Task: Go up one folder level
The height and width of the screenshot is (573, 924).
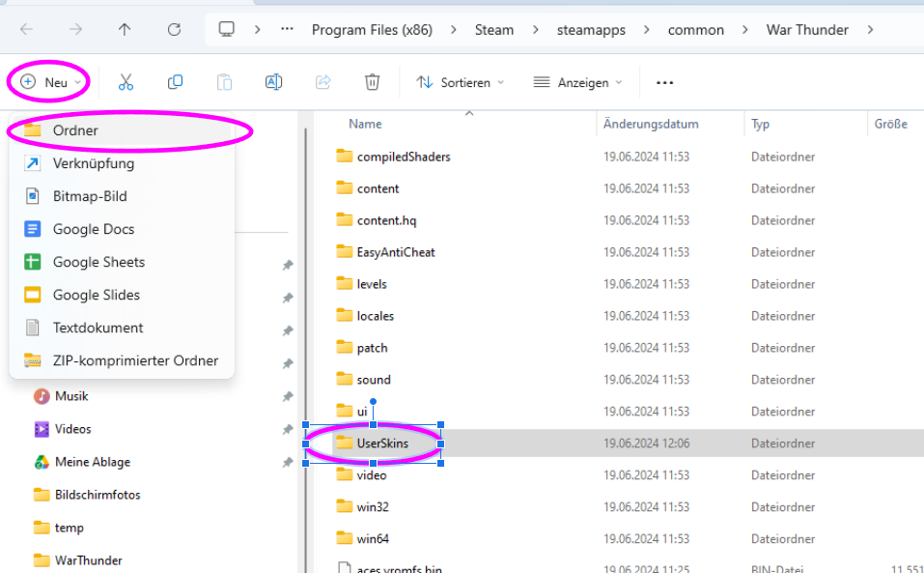Action: pyautogui.click(x=125, y=30)
